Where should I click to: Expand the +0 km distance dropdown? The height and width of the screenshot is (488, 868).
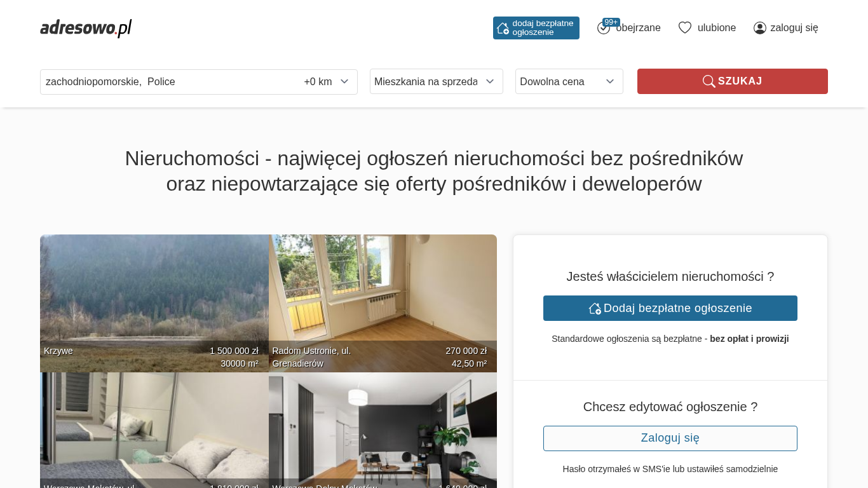[327, 81]
